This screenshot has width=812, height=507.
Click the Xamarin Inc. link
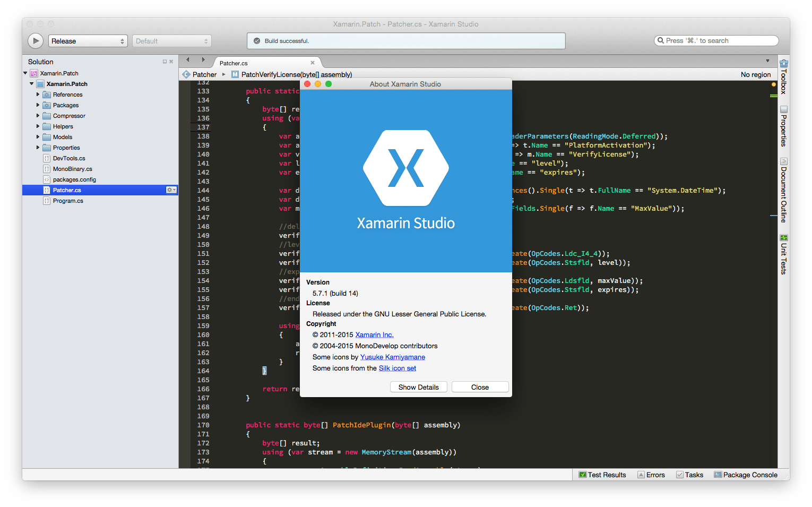(x=374, y=334)
